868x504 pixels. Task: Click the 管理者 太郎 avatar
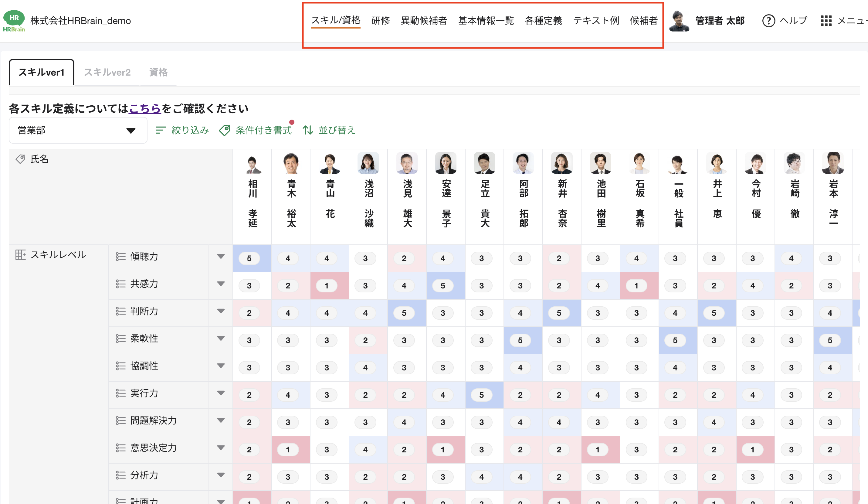tap(679, 21)
